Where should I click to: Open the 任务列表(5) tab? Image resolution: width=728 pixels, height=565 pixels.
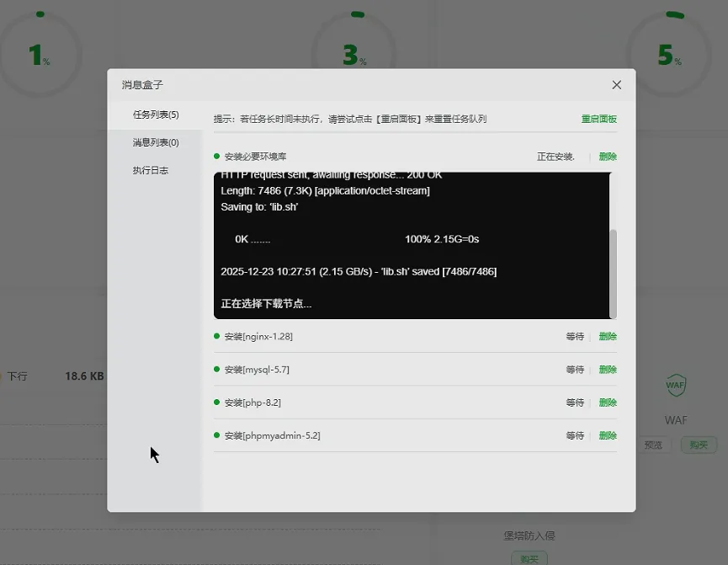tap(155, 115)
